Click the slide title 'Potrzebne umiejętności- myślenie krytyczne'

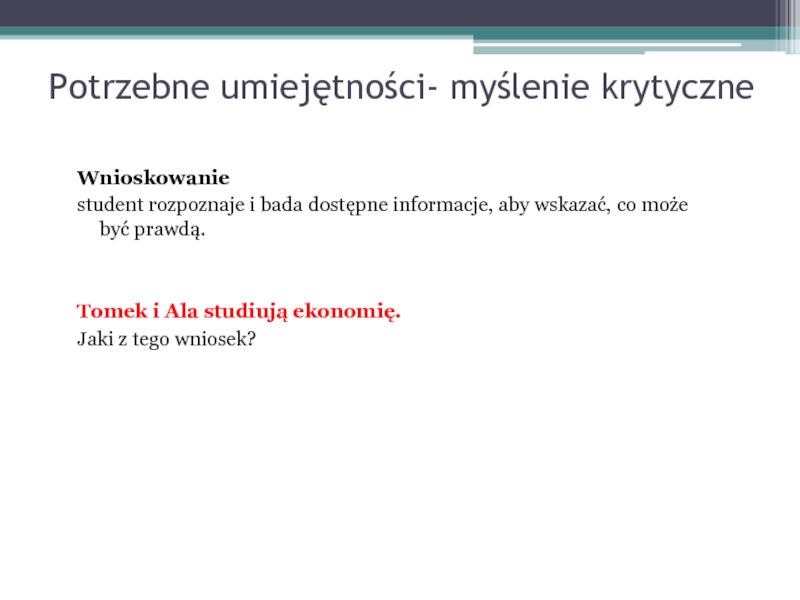pyautogui.click(x=401, y=87)
